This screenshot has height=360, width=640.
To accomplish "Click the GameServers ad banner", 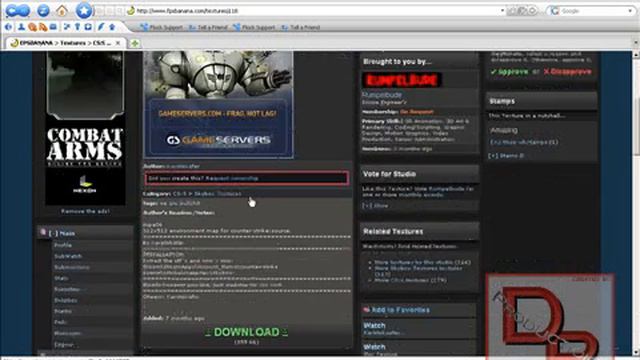I will coord(218,104).
